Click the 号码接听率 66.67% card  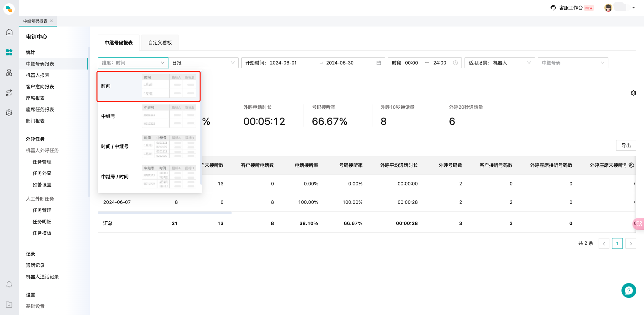[x=329, y=116]
